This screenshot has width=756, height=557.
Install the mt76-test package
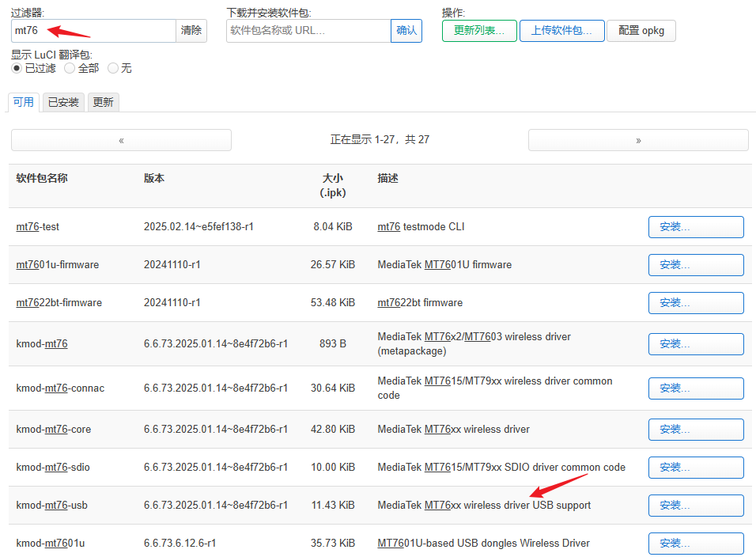[x=695, y=227]
